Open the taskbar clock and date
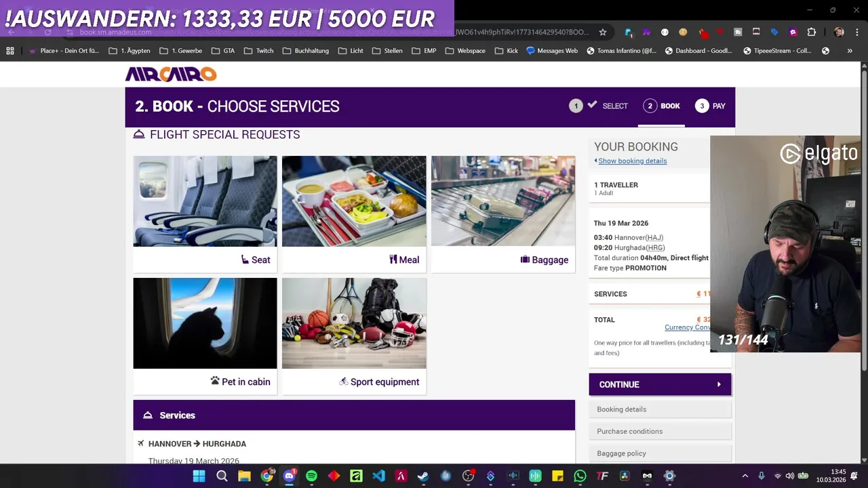This screenshot has width=868, height=488. coord(831,476)
